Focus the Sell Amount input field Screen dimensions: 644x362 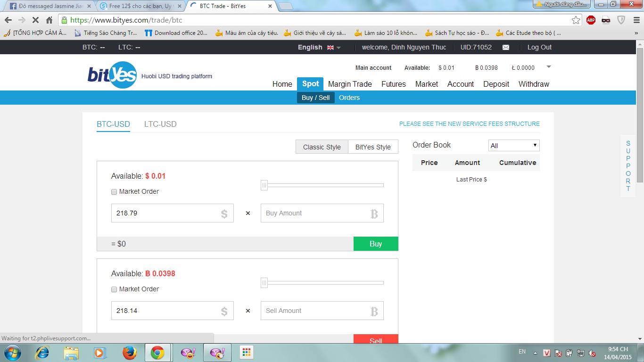pos(322,311)
